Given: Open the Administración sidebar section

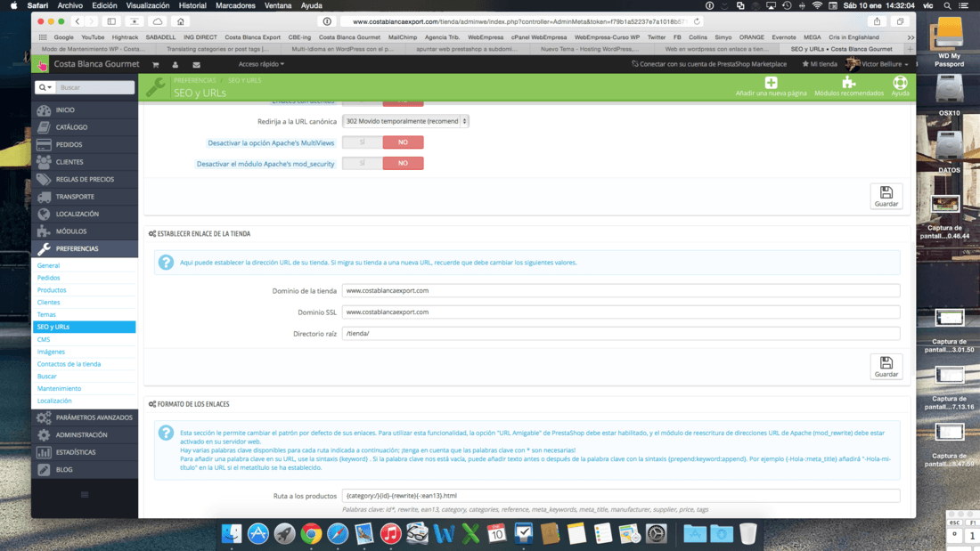Looking at the screenshot, I should click(85, 434).
